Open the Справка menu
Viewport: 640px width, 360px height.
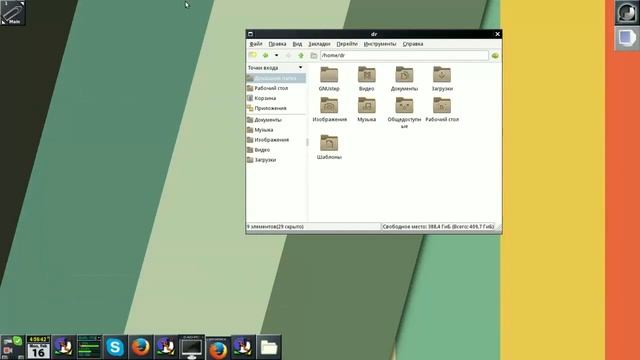tap(413, 44)
